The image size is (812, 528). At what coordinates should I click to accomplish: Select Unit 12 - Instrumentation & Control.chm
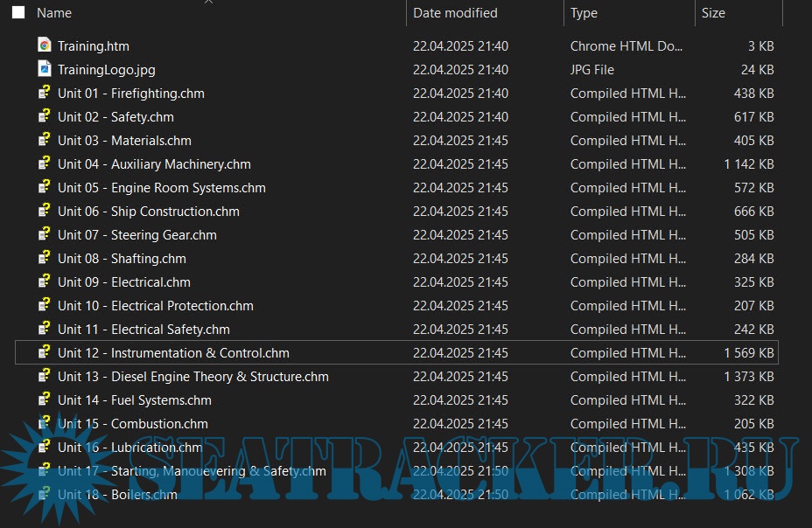click(173, 353)
